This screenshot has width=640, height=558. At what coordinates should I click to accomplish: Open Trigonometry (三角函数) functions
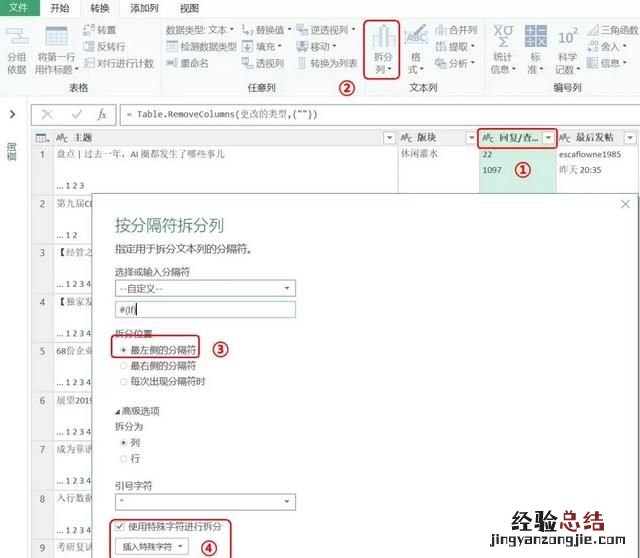[613, 30]
